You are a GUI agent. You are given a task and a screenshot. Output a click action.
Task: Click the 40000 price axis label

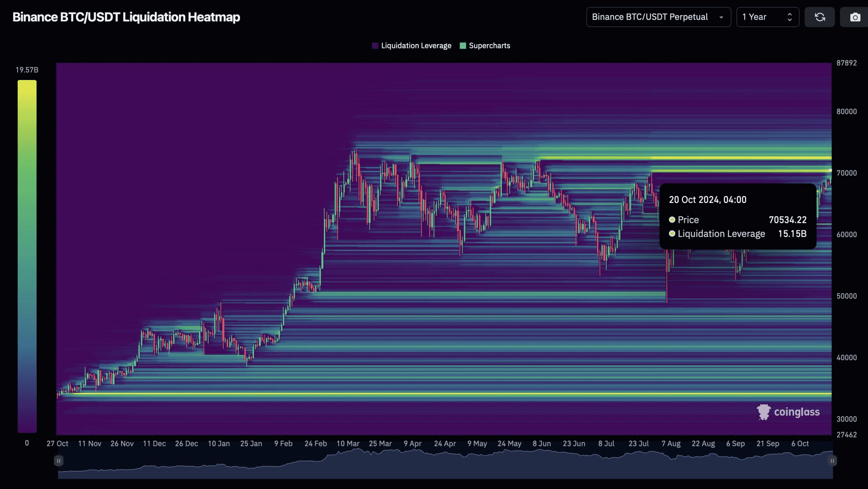(x=847, y=358)
